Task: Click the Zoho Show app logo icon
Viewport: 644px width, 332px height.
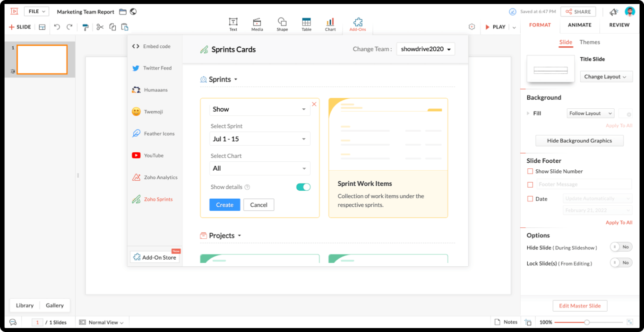Action: pos(14,11)
